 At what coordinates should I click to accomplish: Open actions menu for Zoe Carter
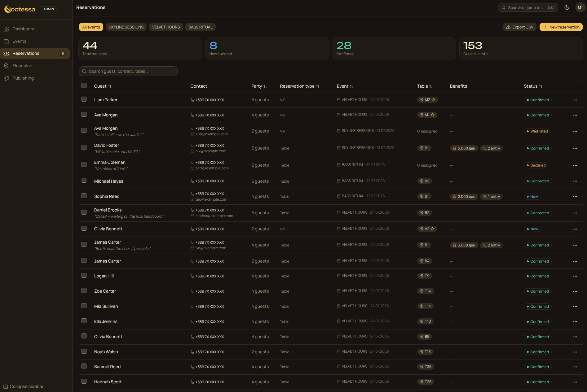point(575,291)
